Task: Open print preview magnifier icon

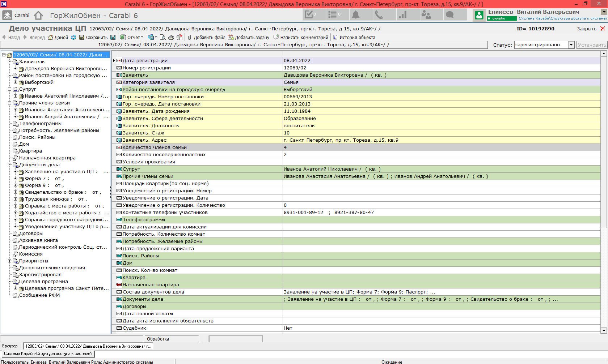Action: [163, 37]
